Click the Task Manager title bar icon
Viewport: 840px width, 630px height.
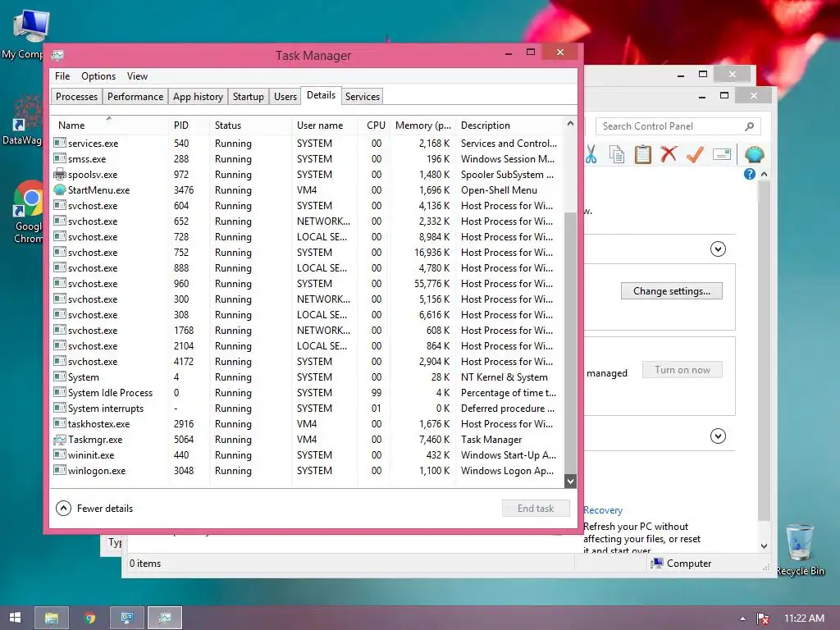click(x=58, y=55)
